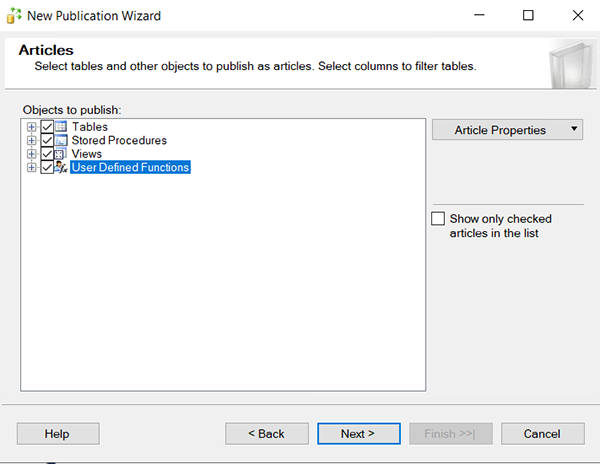
Task: Enable Show only checked articles option
Action: click(437, 219)
